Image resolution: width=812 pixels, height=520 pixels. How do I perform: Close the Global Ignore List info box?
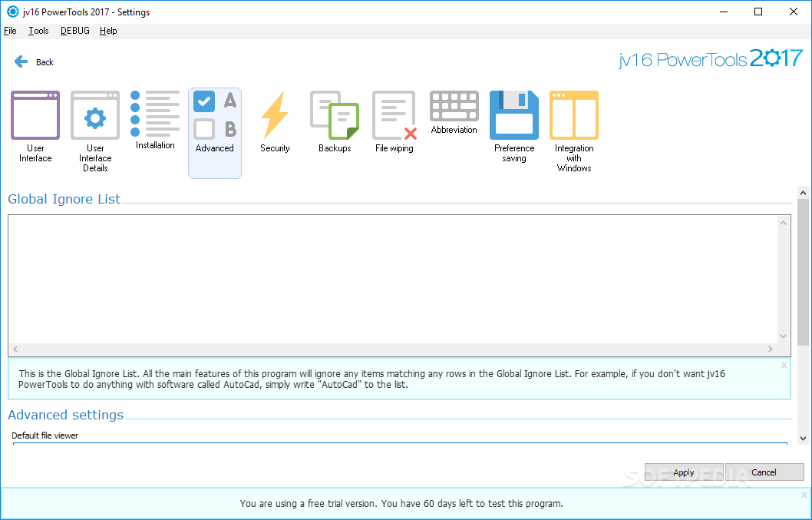point(784,365)
